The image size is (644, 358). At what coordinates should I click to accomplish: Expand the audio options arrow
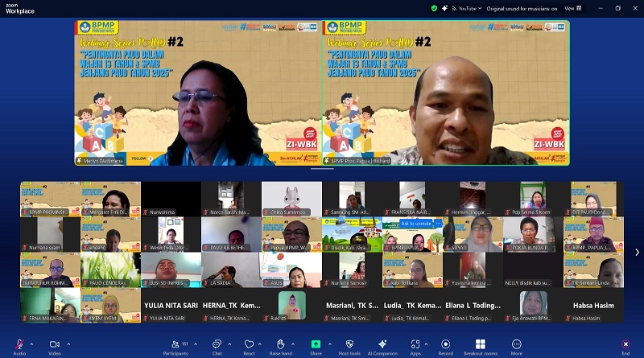pos(31,344)
